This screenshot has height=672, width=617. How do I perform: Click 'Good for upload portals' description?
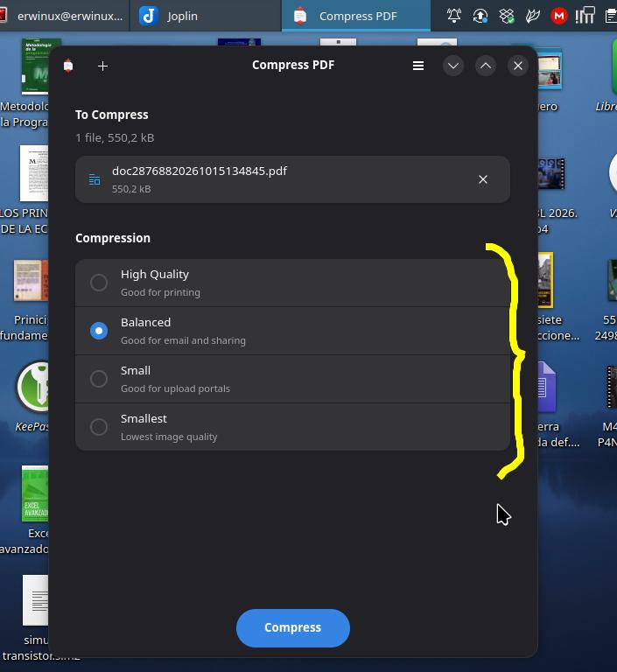175,388
